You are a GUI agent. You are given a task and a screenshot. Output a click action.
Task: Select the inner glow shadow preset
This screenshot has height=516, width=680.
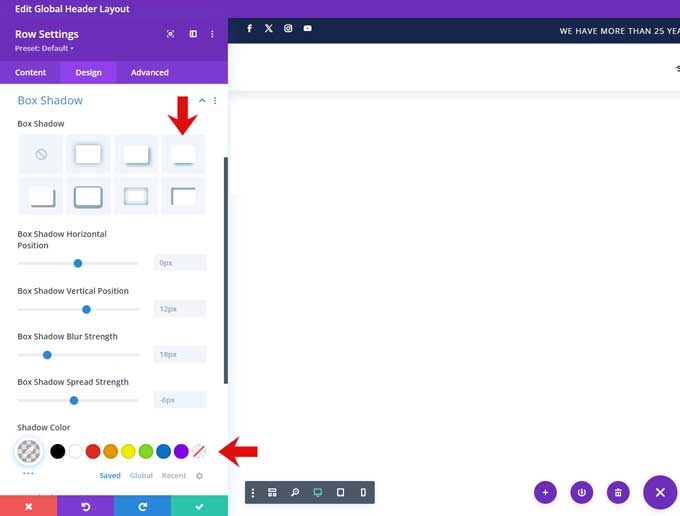point(136,196)
